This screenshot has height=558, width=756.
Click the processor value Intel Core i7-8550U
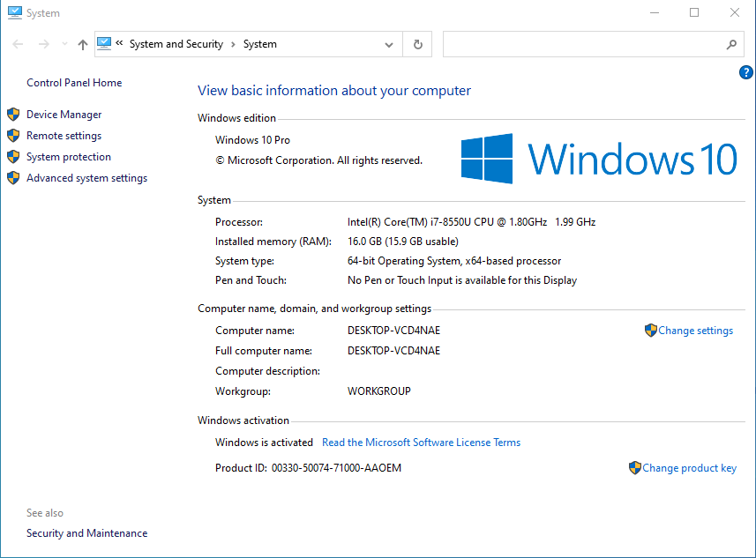471,222
